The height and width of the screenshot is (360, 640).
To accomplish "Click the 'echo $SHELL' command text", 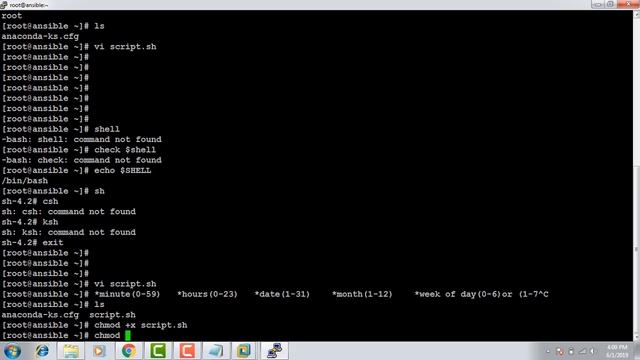I will pos(122,170).
